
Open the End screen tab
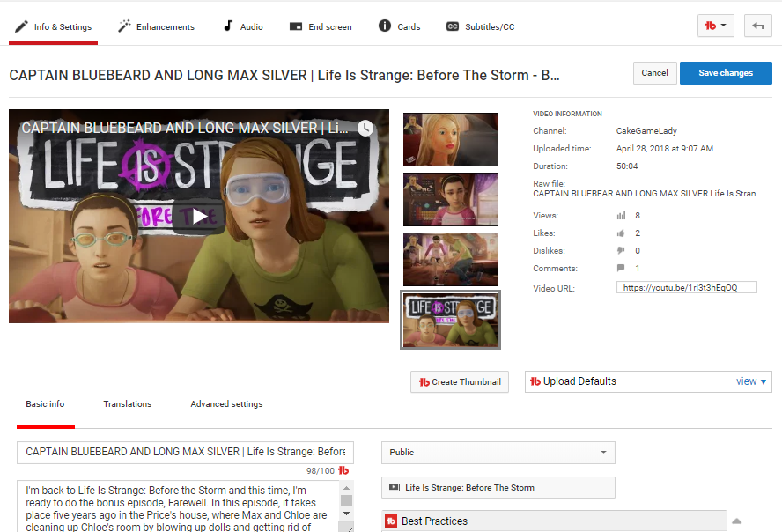(321, 27)
